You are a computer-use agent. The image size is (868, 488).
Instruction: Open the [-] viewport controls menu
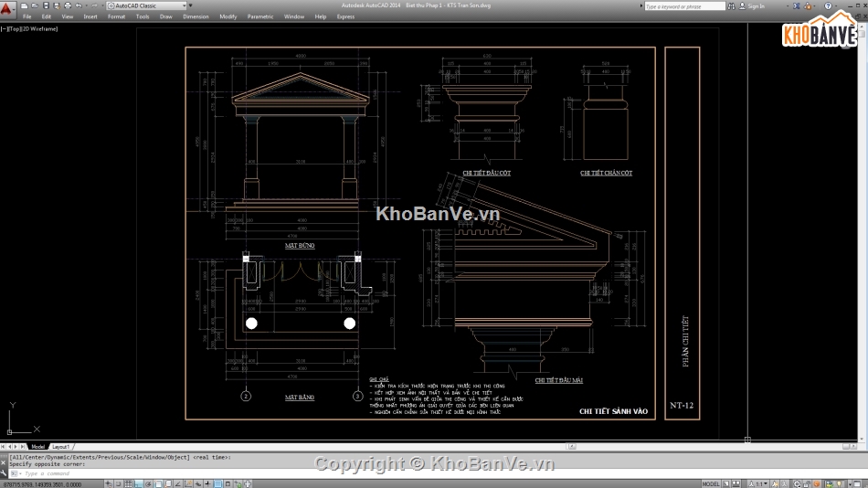pyautogui.click(x=4, y=29)
